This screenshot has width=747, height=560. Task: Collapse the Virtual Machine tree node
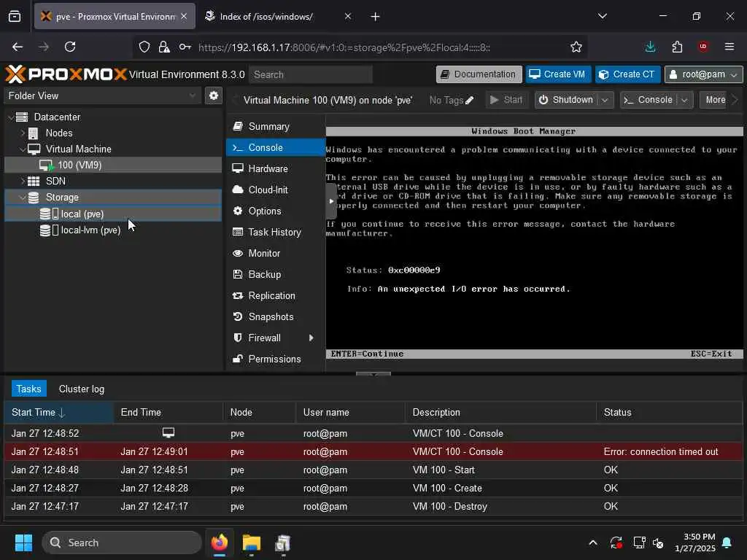23,149
